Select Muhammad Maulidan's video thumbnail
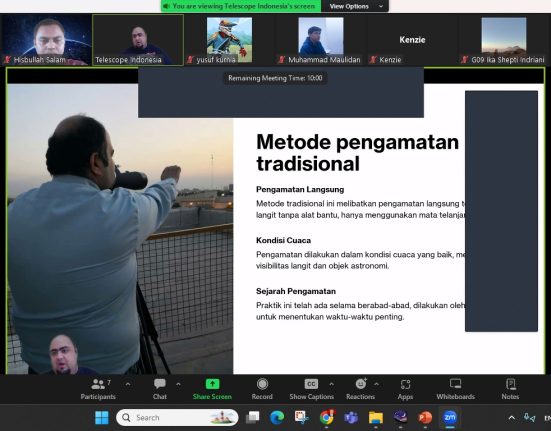The height and width of the screenshot is (431, 551). pos(321,40)
